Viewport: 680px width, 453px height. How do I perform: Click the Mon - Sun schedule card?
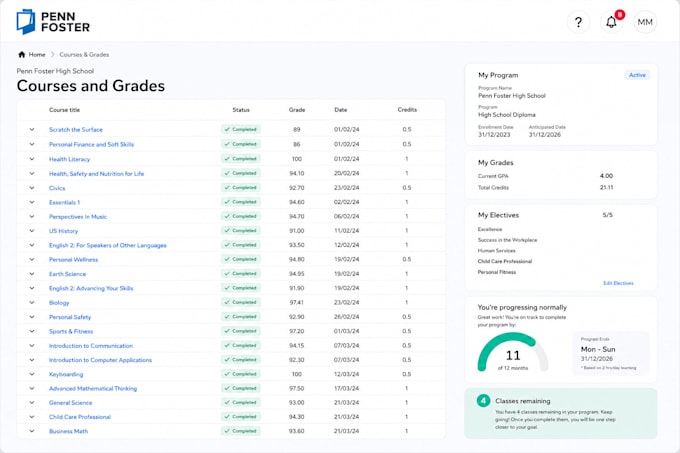click(x=611, y=353)
